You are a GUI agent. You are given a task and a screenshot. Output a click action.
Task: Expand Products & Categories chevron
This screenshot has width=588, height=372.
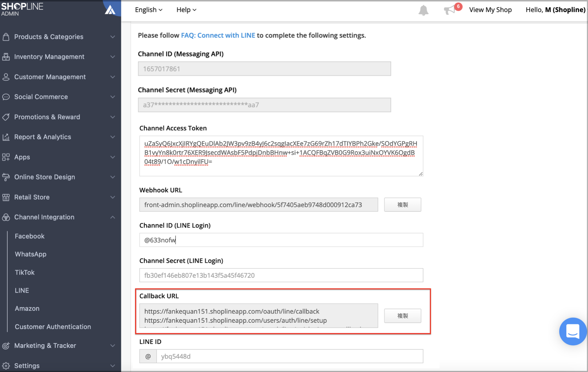(113, 37)
